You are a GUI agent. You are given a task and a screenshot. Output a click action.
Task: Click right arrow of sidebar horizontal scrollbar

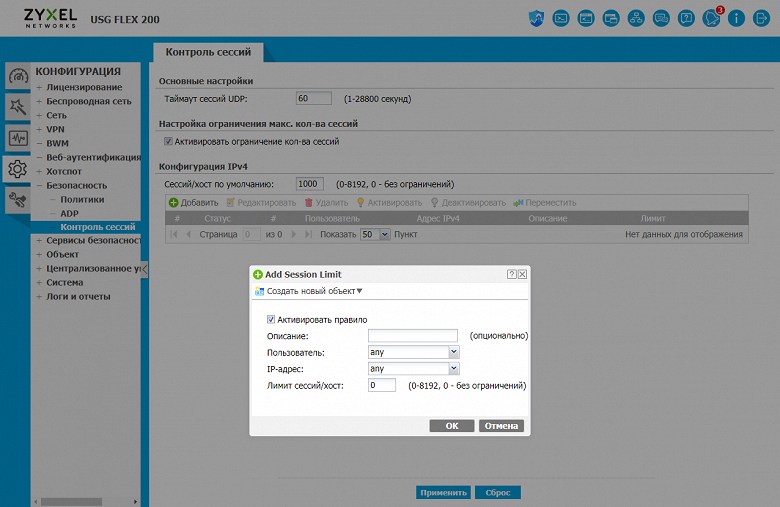click(135, 502)
